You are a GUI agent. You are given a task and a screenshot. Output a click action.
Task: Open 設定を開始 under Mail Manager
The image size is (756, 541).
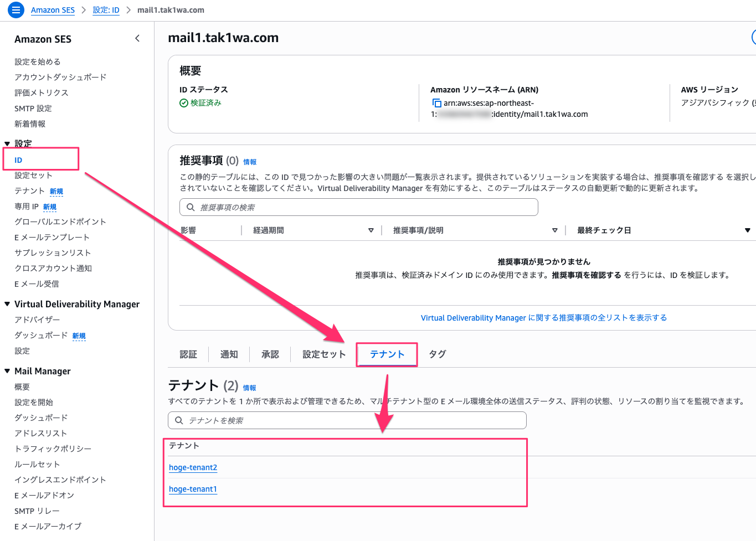(34, 403)
